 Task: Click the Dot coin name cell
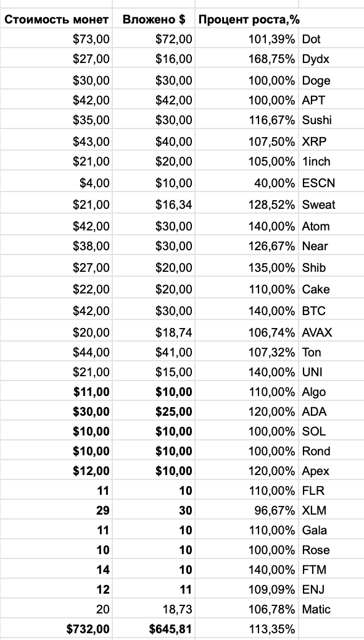[331, 39]
